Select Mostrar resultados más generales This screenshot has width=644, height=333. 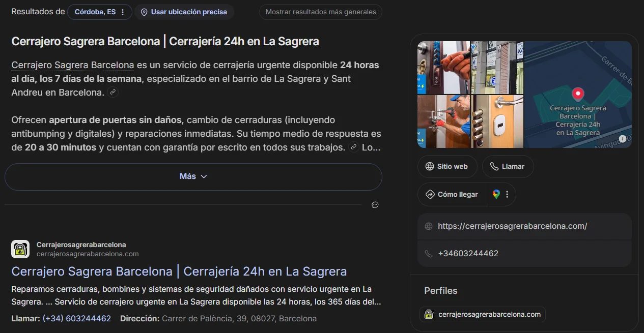pos(321,12)
